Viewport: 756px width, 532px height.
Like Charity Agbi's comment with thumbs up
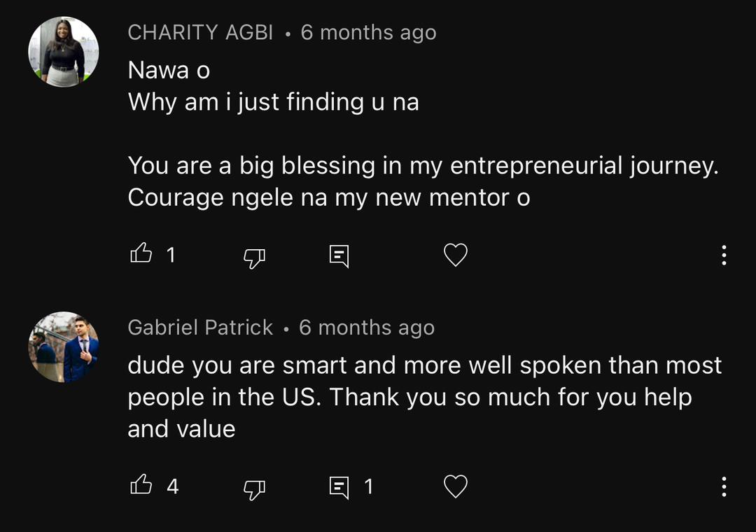[x=141, y=253]
